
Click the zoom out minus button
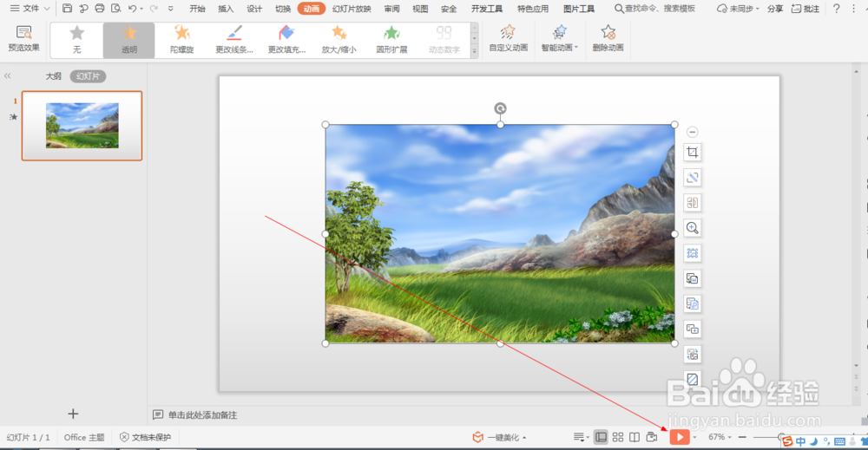click(742, 437)
